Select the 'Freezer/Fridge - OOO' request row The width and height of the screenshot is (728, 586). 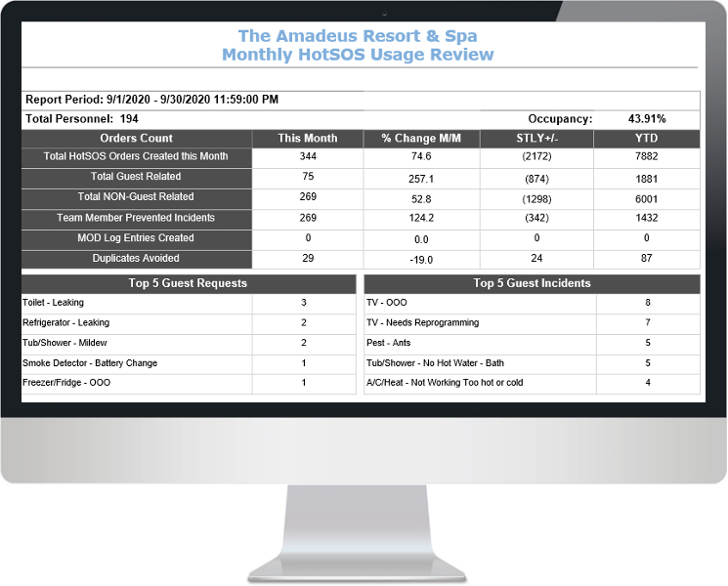189,383
